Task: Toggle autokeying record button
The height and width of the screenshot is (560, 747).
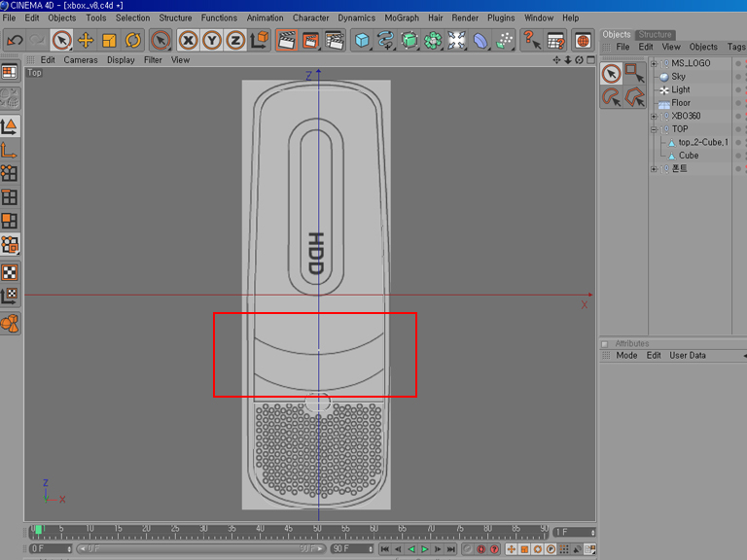Action: pos(481,549)
